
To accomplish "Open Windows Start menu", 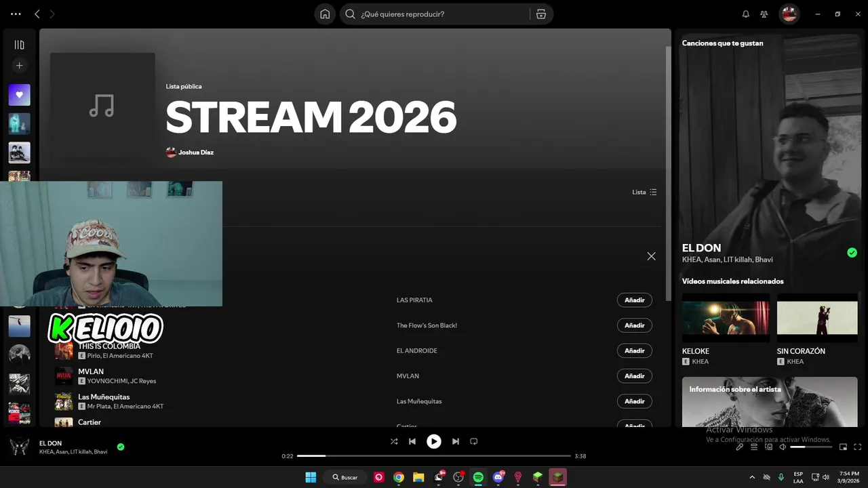I will (x=311, y=477).
